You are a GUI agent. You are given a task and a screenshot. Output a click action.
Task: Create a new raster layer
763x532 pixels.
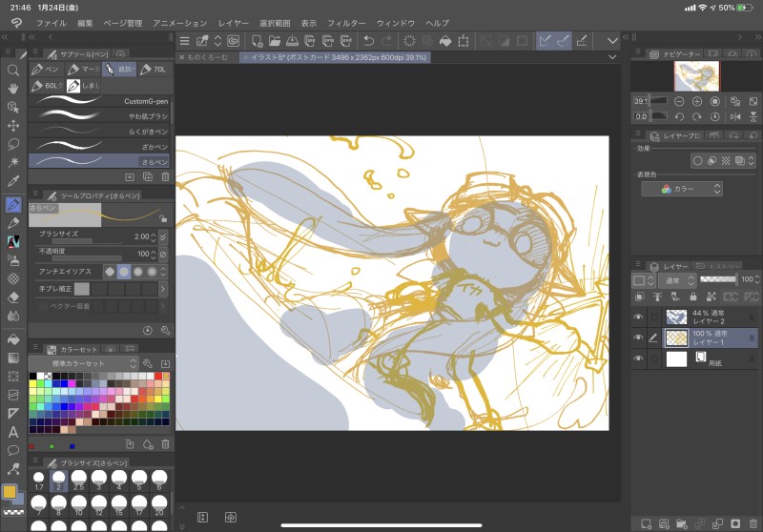click(646, 523)
